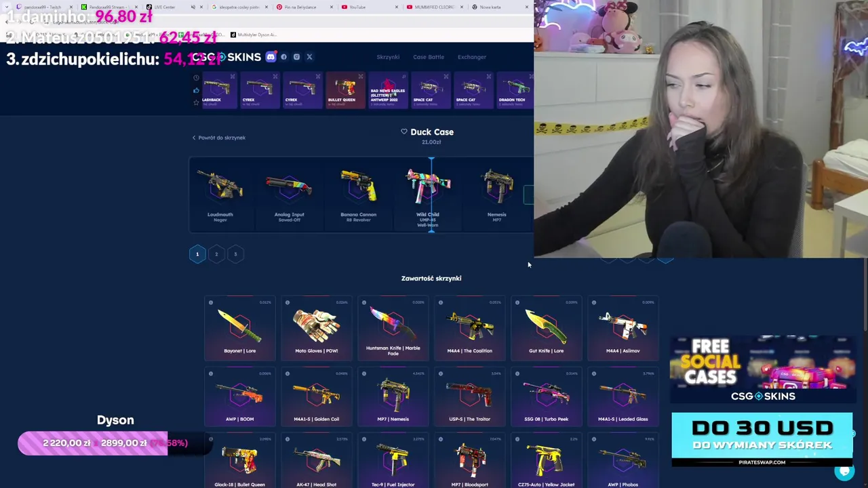
Task: Click the Bullet Queen drop in live feed
Action: pyautogui.click(x=344, y=91)
